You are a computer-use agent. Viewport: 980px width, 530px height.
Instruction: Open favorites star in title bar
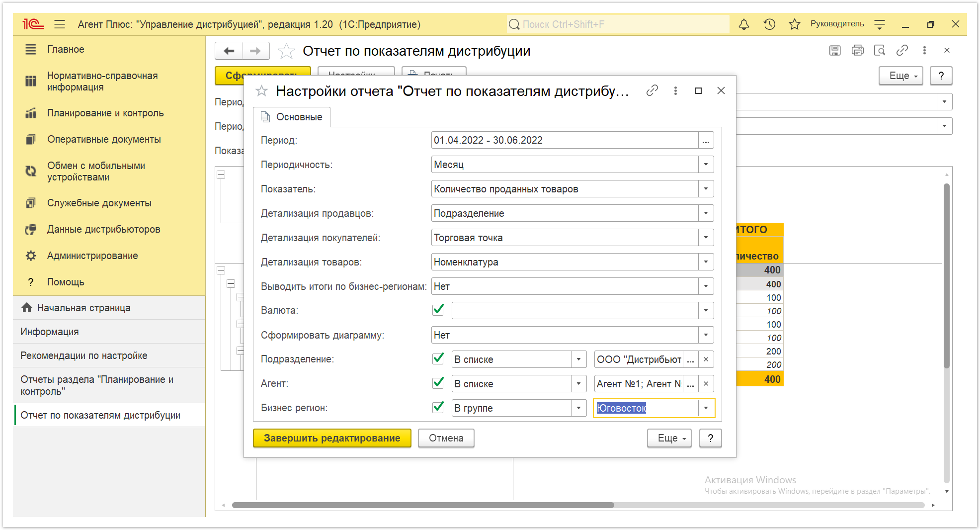(x=794, y=24)
